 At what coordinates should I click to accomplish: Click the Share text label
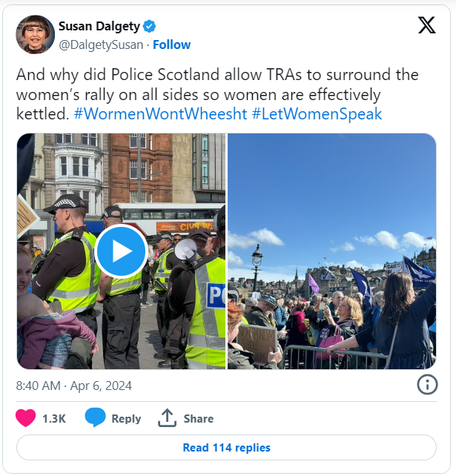199,419
